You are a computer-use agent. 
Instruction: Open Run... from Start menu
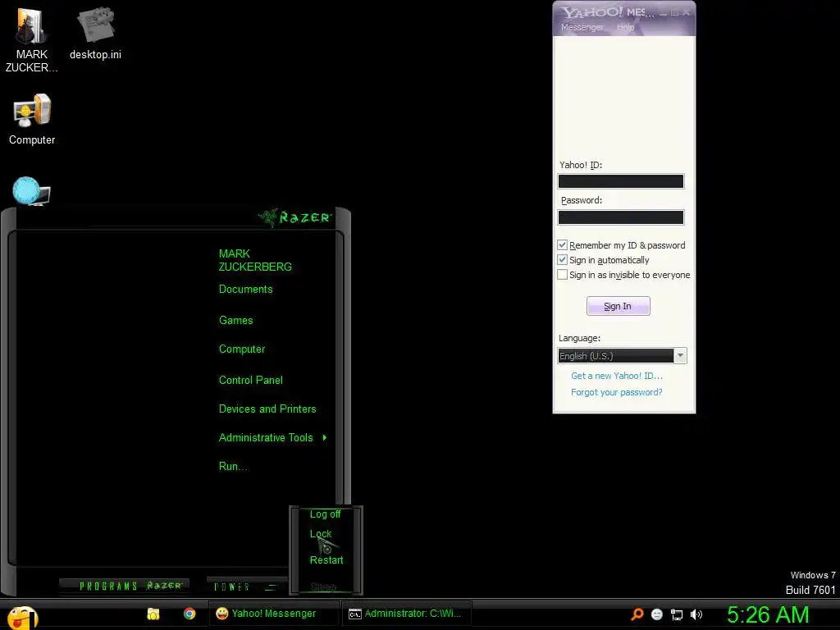[233, 466]
